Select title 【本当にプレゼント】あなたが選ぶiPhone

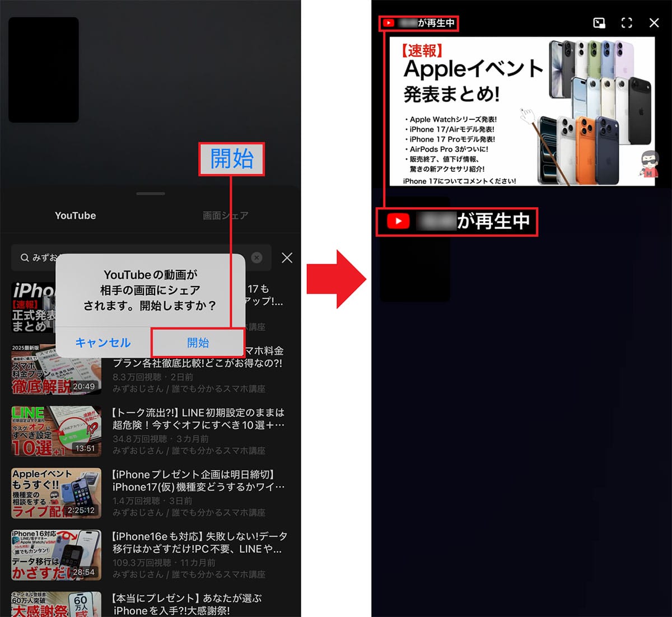click(187, 605)
